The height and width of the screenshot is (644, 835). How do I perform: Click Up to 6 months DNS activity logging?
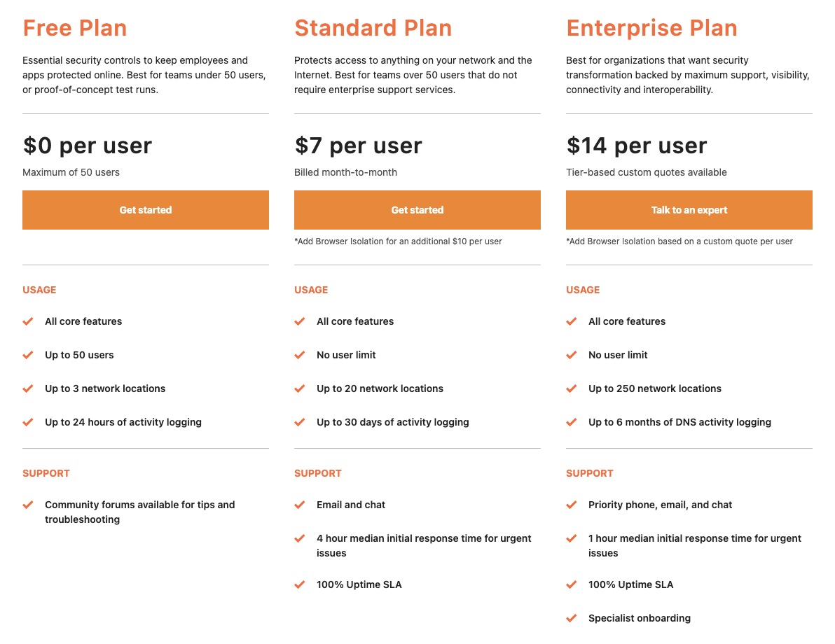coord(679,422)
